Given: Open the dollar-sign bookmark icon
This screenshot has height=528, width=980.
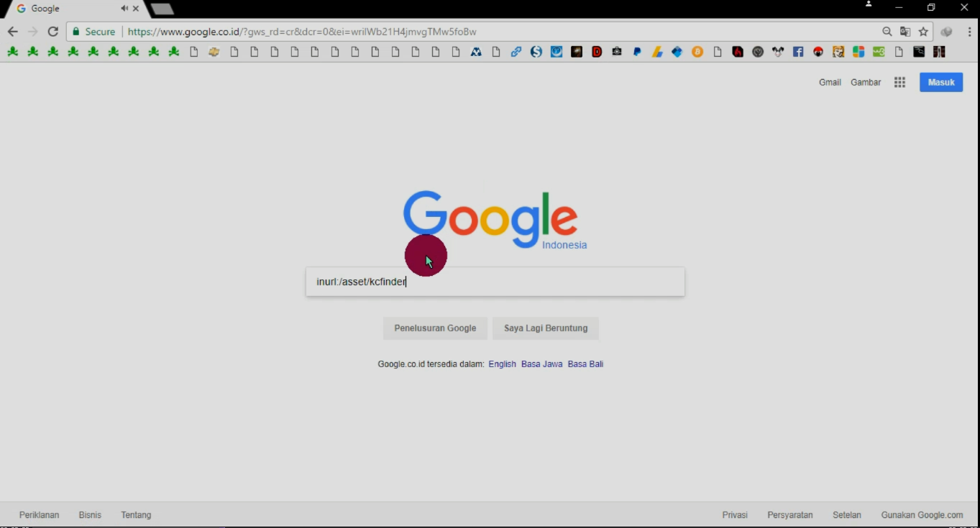Looking at the screenshot, I should (x=536, y=51).
